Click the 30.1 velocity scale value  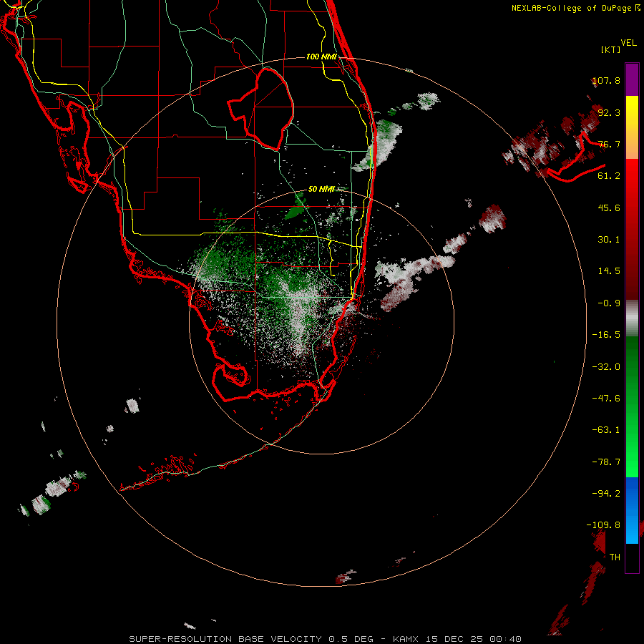609,240
